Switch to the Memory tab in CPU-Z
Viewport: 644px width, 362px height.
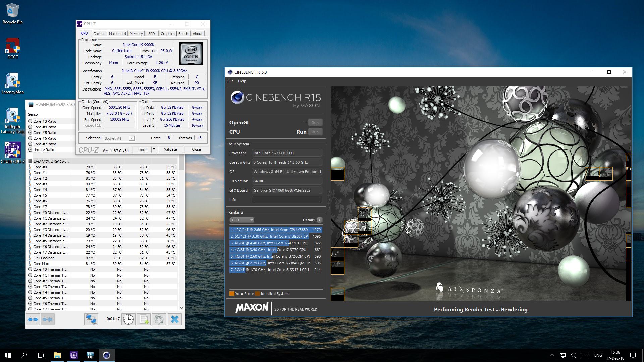pyautogui.click(x=136, y=34)
